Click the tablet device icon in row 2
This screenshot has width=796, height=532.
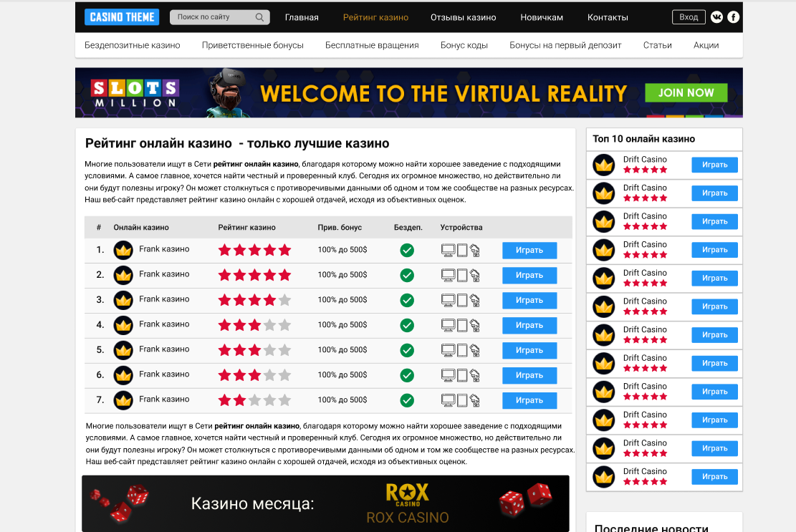point(462,276)
